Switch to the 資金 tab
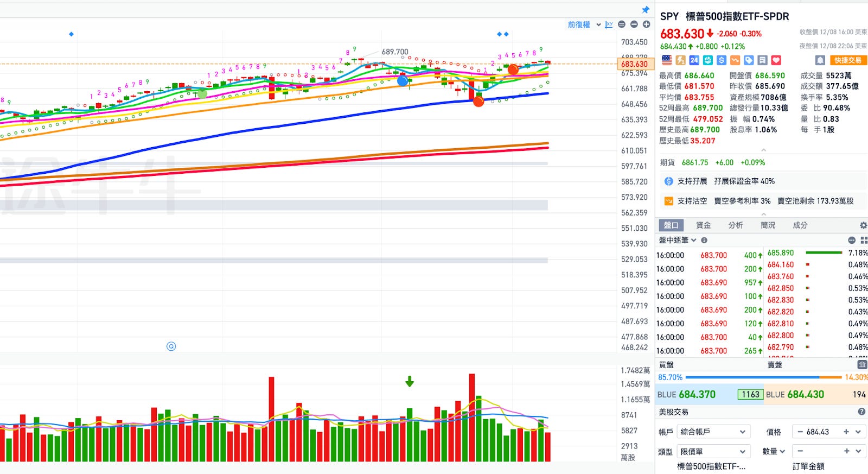The width and height of the screenshot is (868, 474). (x=704, y=225)
